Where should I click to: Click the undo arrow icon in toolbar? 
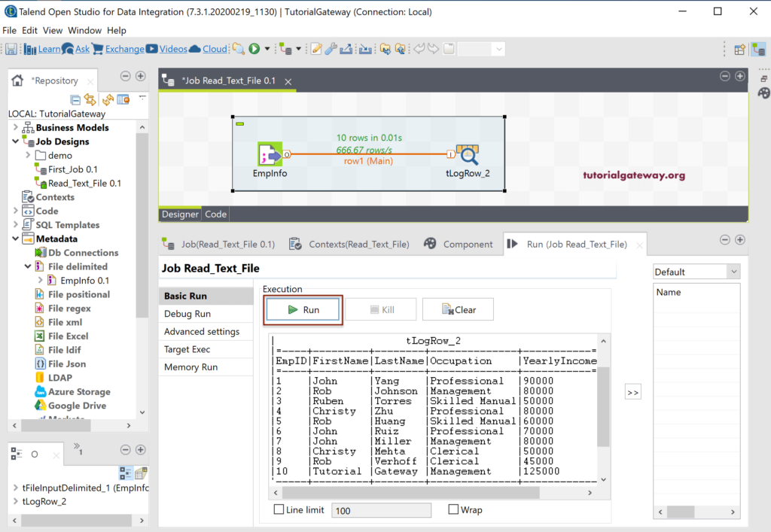coord(419,49)
